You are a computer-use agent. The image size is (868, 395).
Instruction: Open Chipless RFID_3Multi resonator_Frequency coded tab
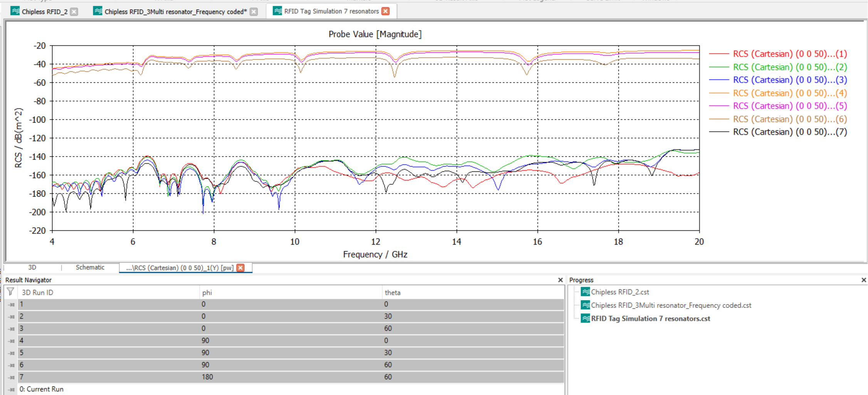click(x=175, y=12)
